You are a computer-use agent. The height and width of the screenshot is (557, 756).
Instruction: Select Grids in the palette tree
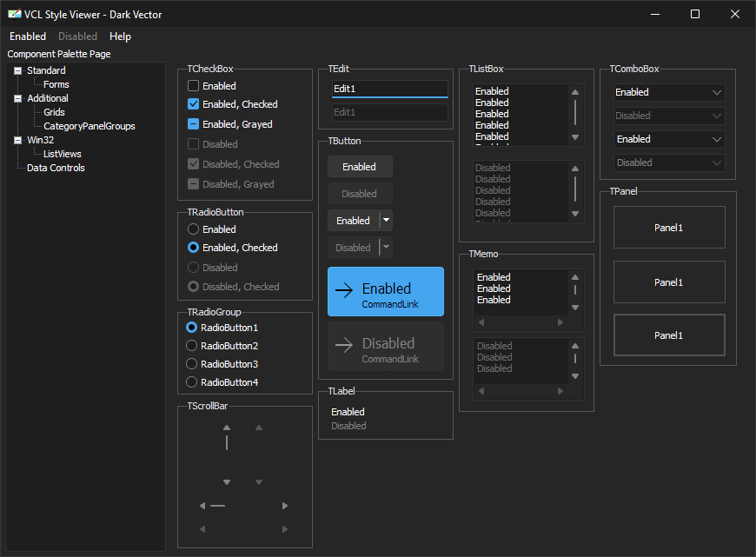tap(54, 112)
